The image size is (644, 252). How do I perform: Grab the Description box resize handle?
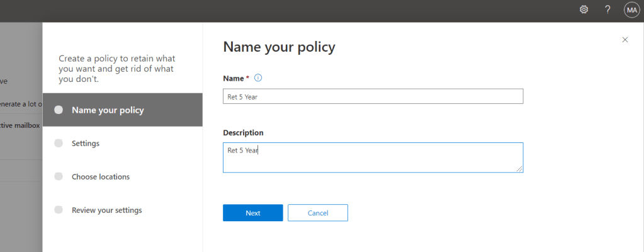pos(520,169)
